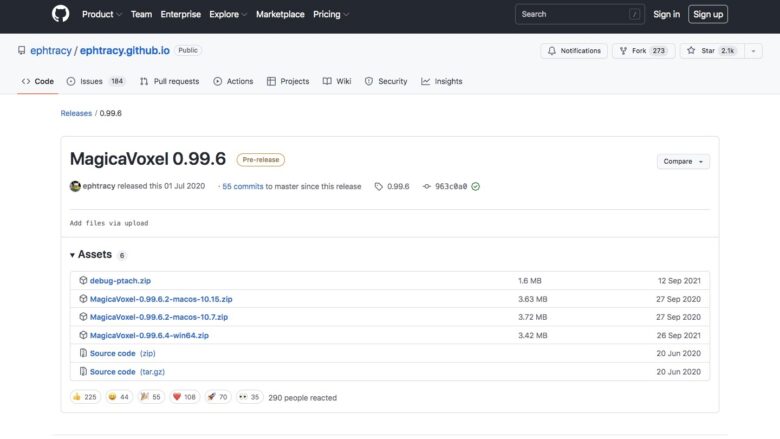Click package icon for debug-ptach.zip
This screenshot has width=780, height=439.
[83, 280]
